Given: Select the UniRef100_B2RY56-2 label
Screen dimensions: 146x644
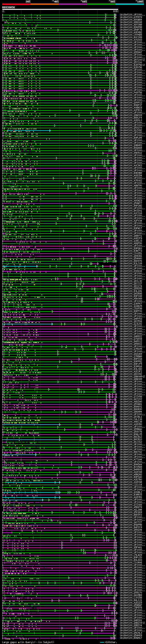Looking at the screenshot, I should (x=133, y=65).
